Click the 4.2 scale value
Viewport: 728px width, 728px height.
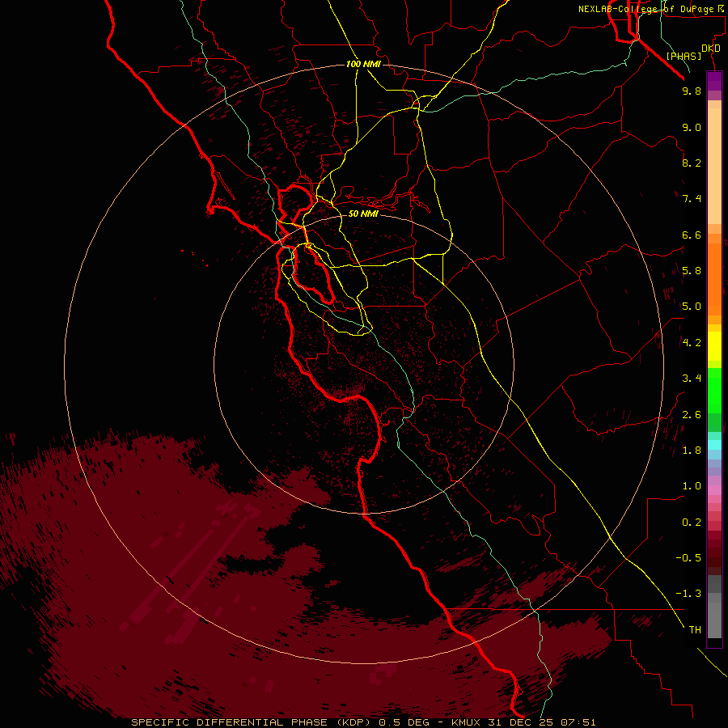[x=692, y=343]
